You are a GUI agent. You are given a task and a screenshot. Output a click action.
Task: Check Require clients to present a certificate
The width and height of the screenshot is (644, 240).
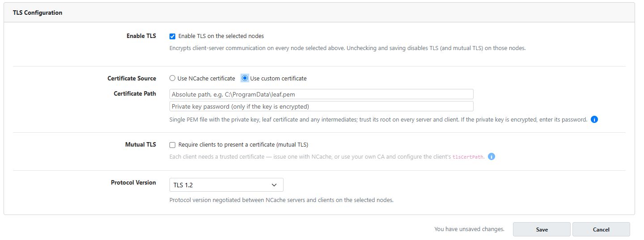(x=173, y=145)
